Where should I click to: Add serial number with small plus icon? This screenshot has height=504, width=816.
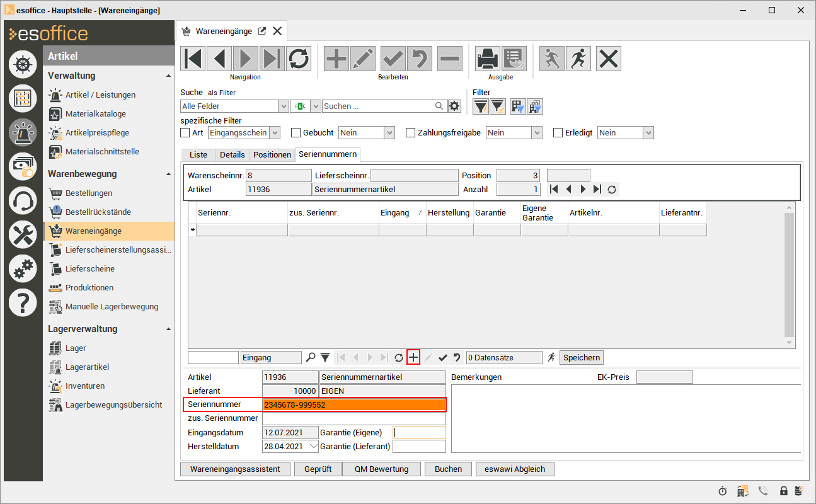point(413,357)
